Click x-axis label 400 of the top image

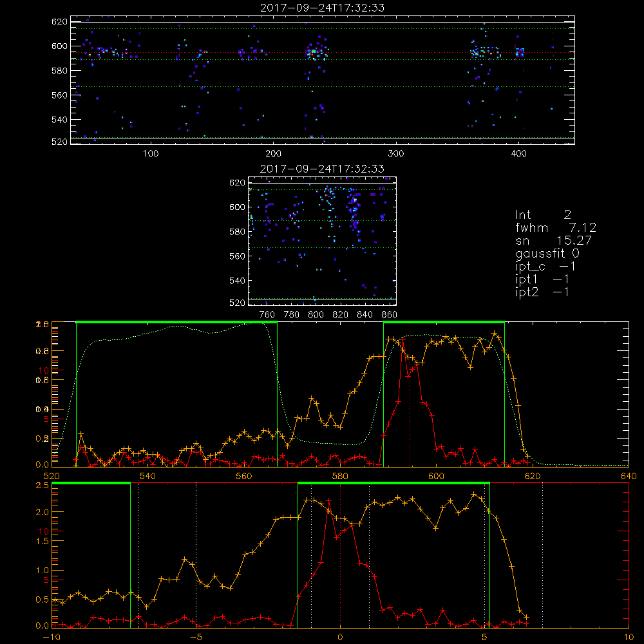coord(518,154)
